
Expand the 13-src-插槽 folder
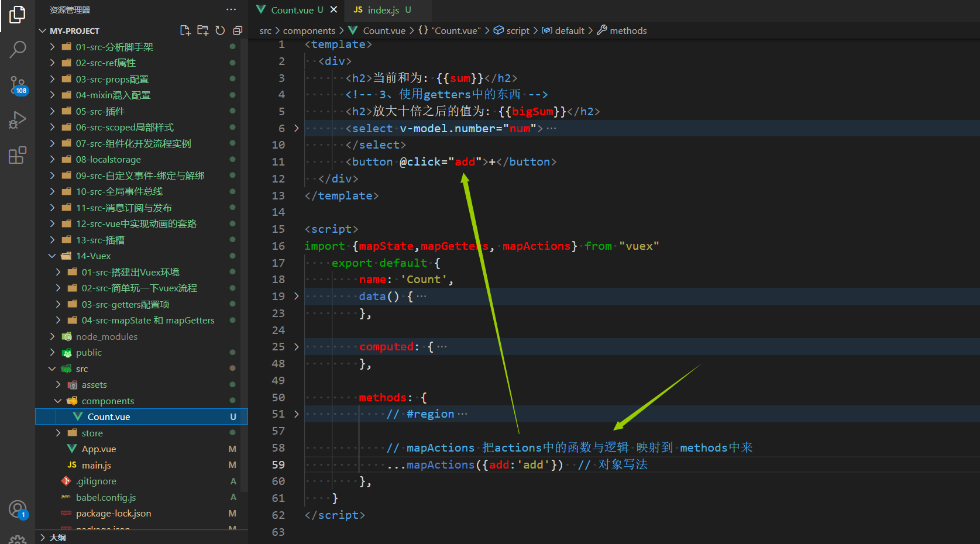[x=52, y=240]
